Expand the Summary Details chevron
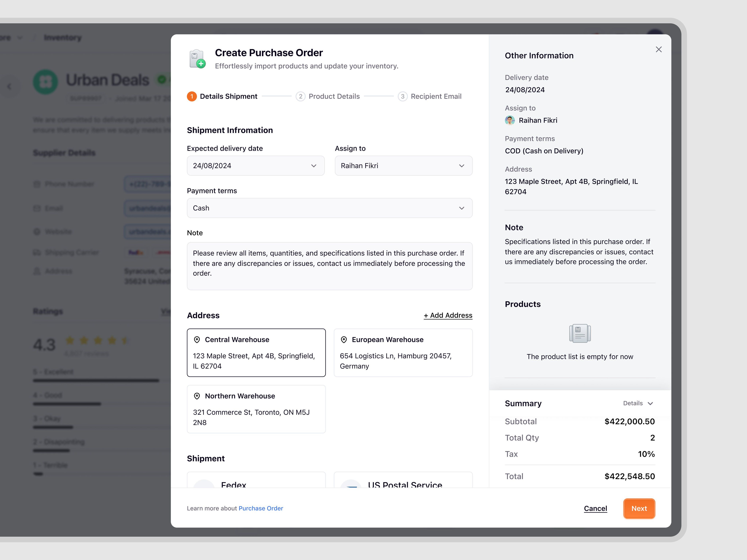 pyautogui.click(x=650, y=403)
